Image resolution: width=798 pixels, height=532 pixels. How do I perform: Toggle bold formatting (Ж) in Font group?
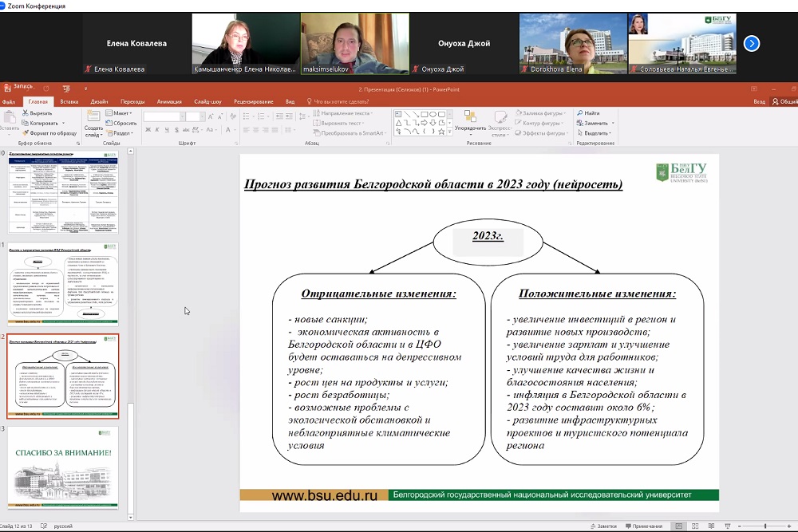pyautogui.click(x=148, y=132)
